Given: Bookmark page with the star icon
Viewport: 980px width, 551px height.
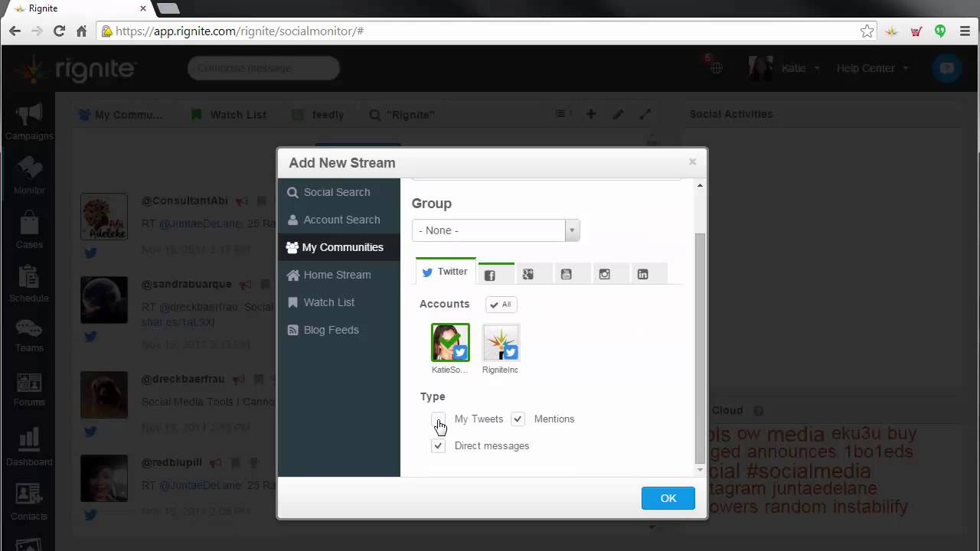Looking at the screenshot, I should pyautogui.click(x=867, y=31).
